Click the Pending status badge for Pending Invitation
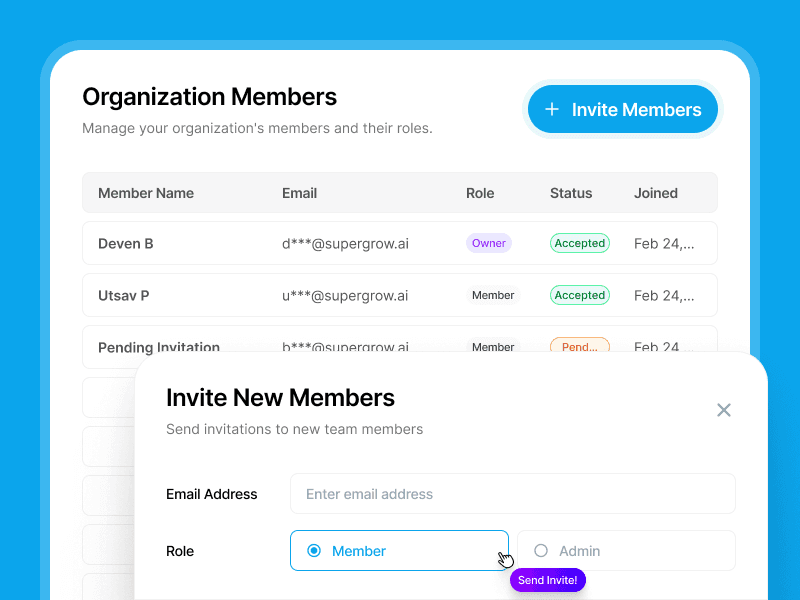The image size is (800, 600). (x=580, y=346)
